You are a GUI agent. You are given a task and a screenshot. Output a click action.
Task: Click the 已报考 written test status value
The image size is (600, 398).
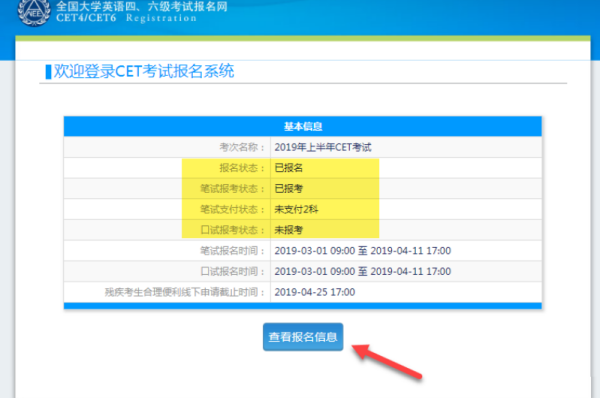click(x=289, y=189)
